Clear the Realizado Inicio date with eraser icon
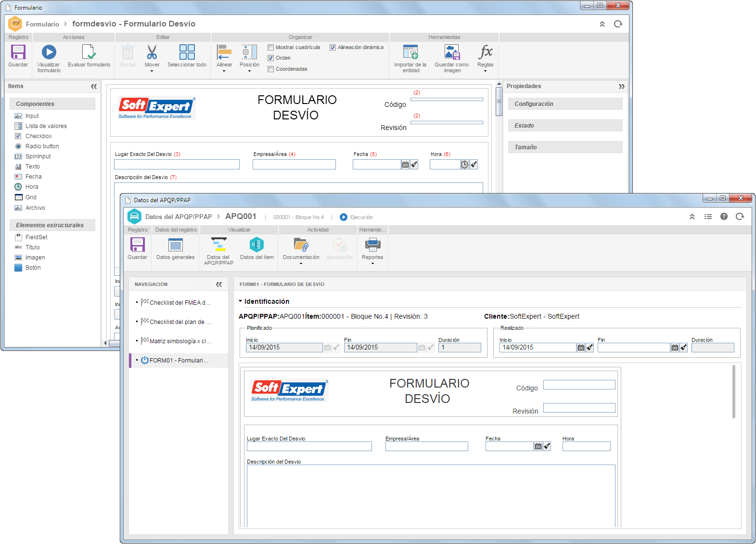756x544 pixels. coord(589,348)
